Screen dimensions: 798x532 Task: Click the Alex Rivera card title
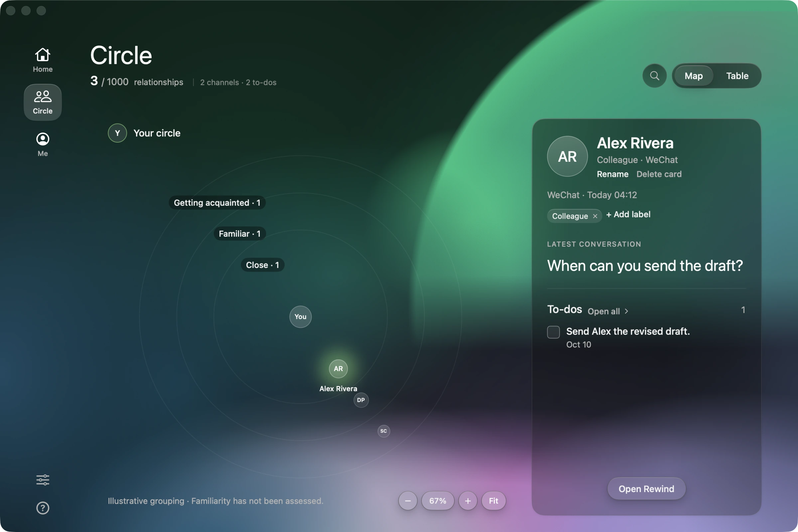(x=635, y=143)
